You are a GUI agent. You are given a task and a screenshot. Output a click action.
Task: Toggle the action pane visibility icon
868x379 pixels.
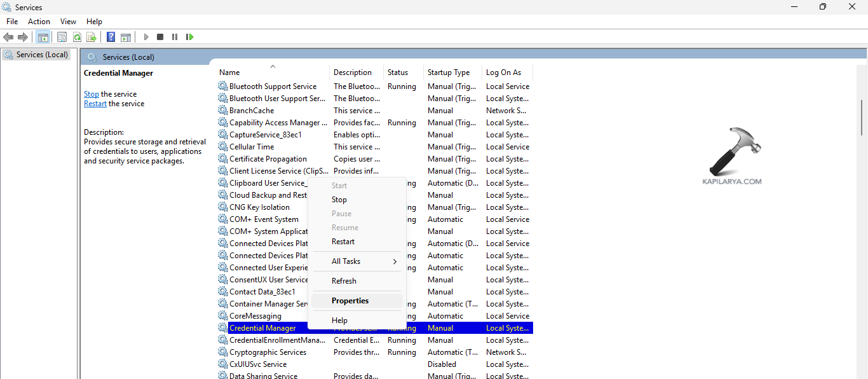(126, 37)
